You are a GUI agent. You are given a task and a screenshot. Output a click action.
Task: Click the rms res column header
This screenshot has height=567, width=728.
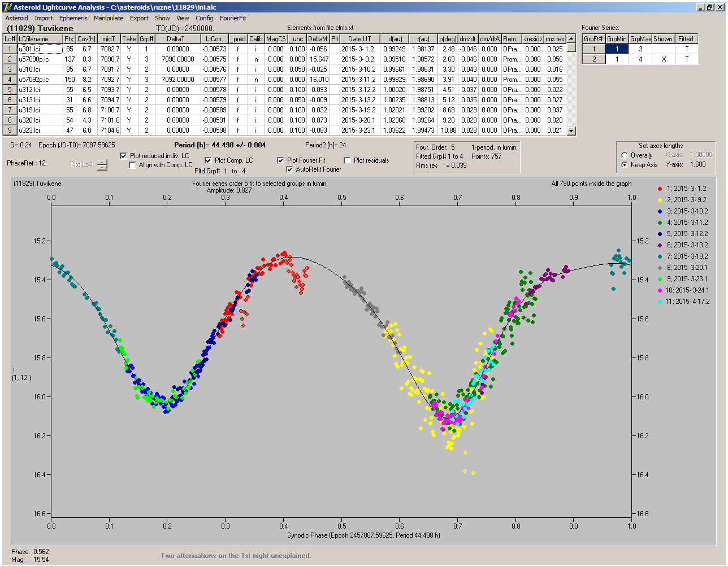click(x=555, y=39)
